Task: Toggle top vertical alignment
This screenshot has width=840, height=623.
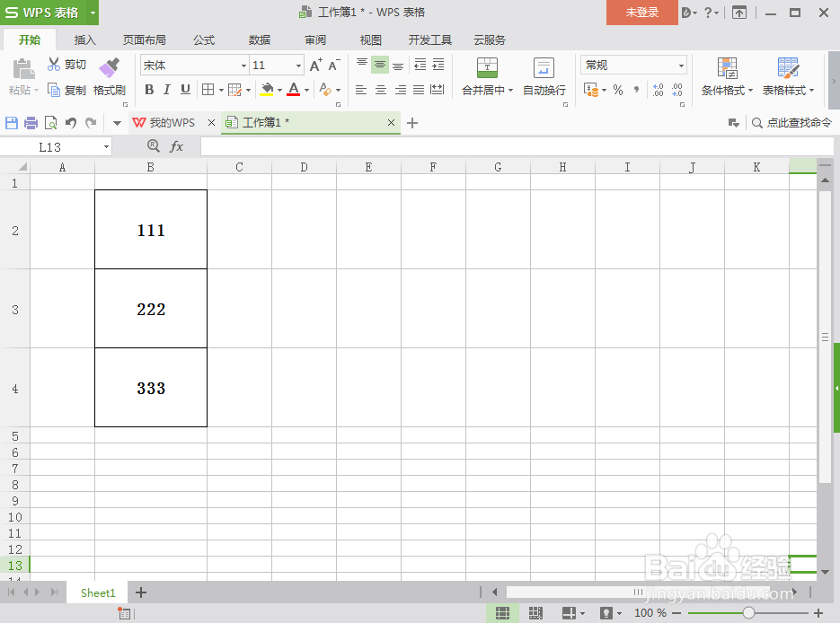Action: [362, 65]
